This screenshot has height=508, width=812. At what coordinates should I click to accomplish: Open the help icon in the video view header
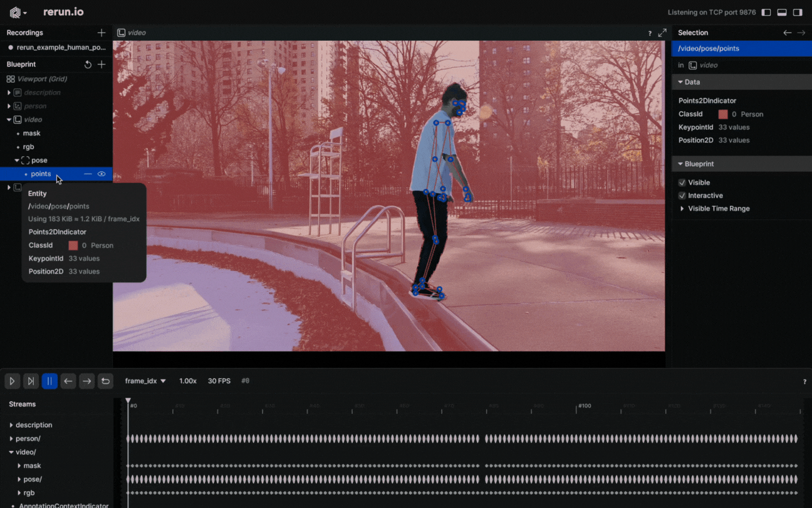650,33
